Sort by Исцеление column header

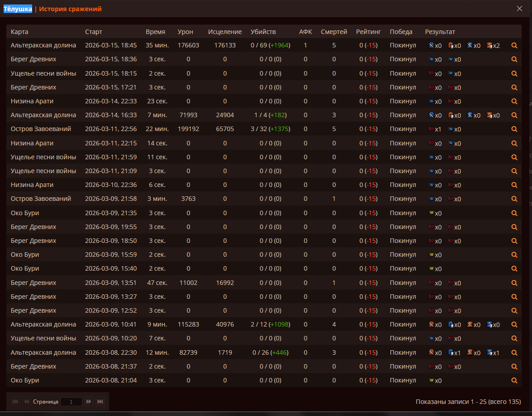click(x=225, y=32)
